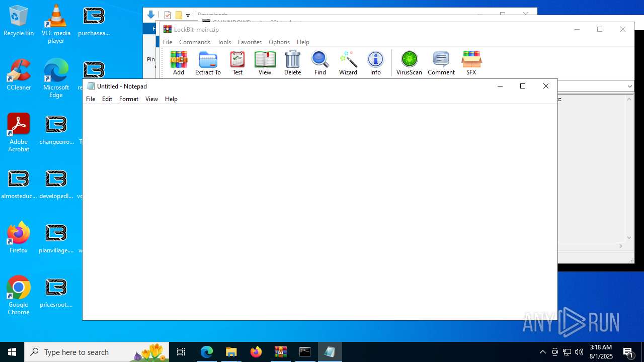The height and width of the screenshot is (362, 644).
Task: Select the Google Chrome desktop shortcut
Action: [19, 296]
